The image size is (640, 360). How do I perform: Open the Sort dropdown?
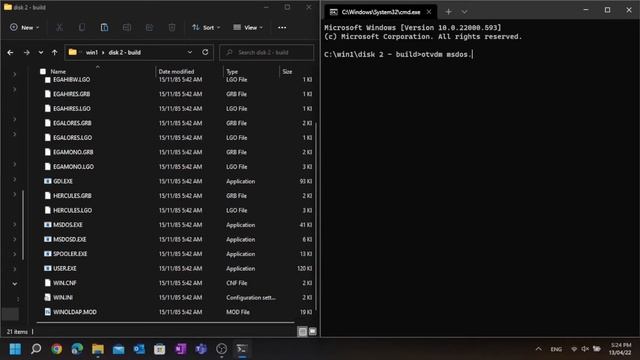pyautogui.click(x=206, y=27)
